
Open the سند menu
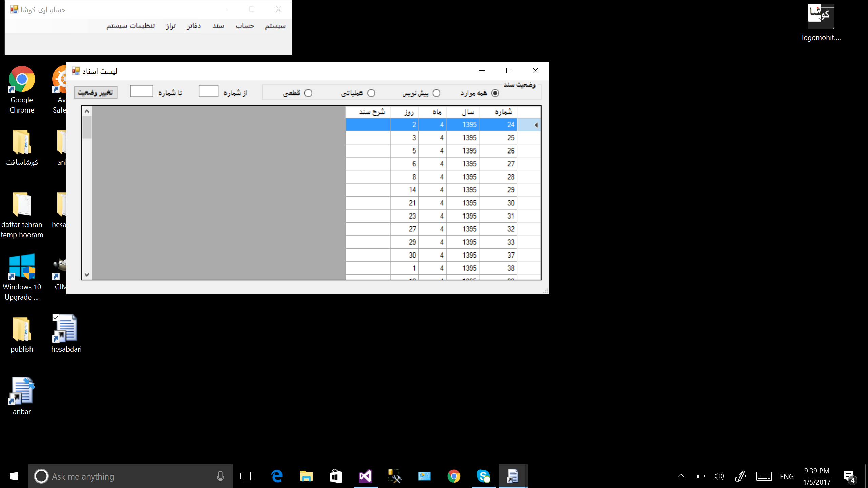(x=218, y=26)
